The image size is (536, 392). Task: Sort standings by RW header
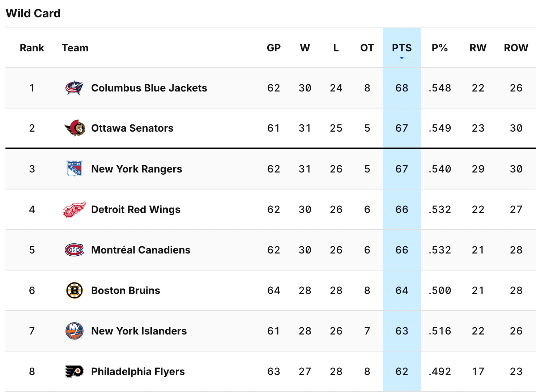[478, 48]
